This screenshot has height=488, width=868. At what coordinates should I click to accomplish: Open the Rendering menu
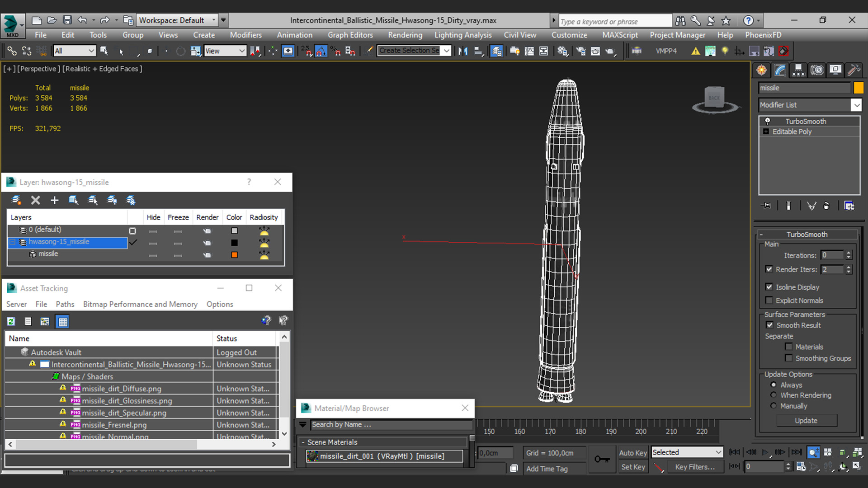click(x=405, y=35)
